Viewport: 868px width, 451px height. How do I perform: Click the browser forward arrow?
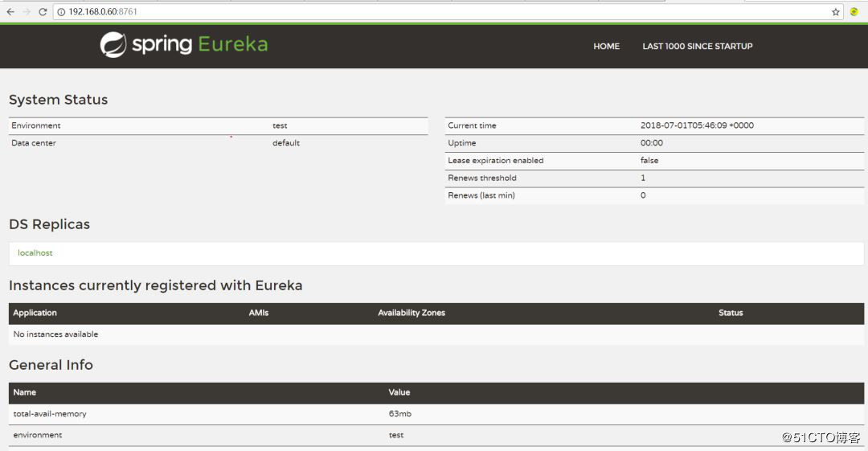click(27, 11)
